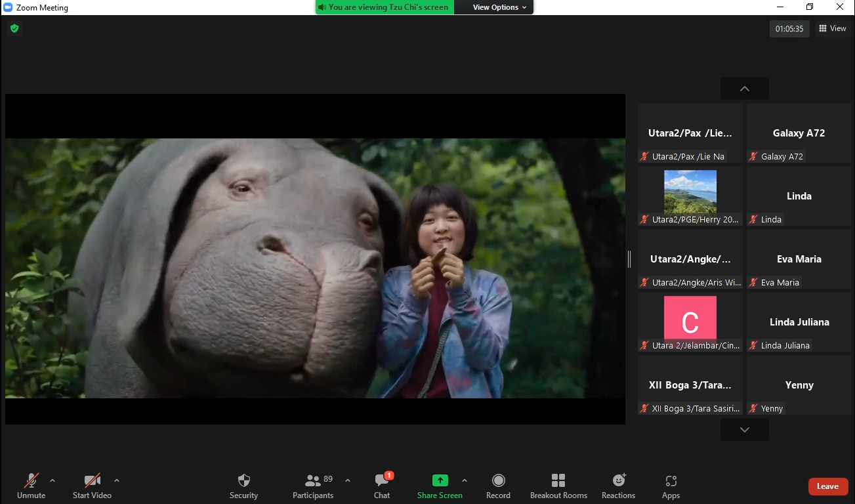Click the shared screen video area
Image resolution: width=855 pixels, height=504 pixels.
pos(315,259)
